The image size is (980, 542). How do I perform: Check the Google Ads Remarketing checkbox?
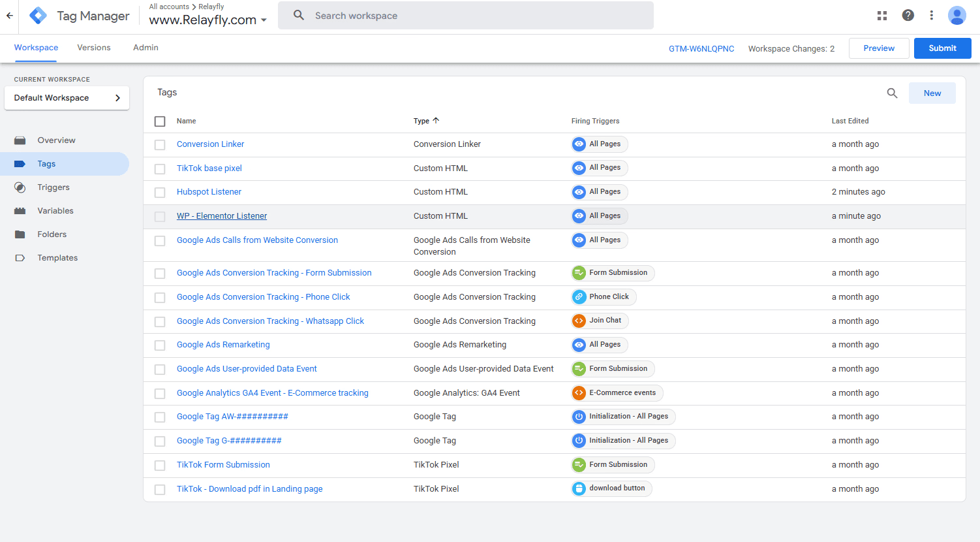tap(160, 345)
